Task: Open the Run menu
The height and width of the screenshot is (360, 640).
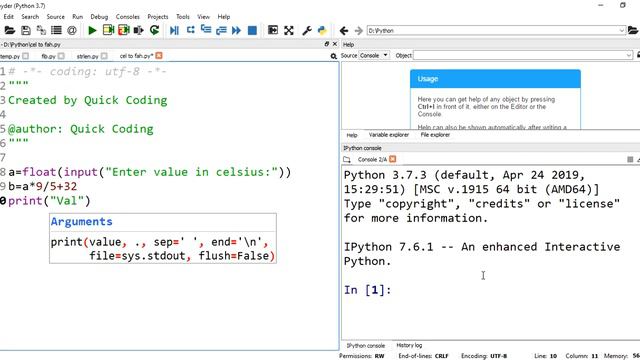Action: tap(77, 17)
